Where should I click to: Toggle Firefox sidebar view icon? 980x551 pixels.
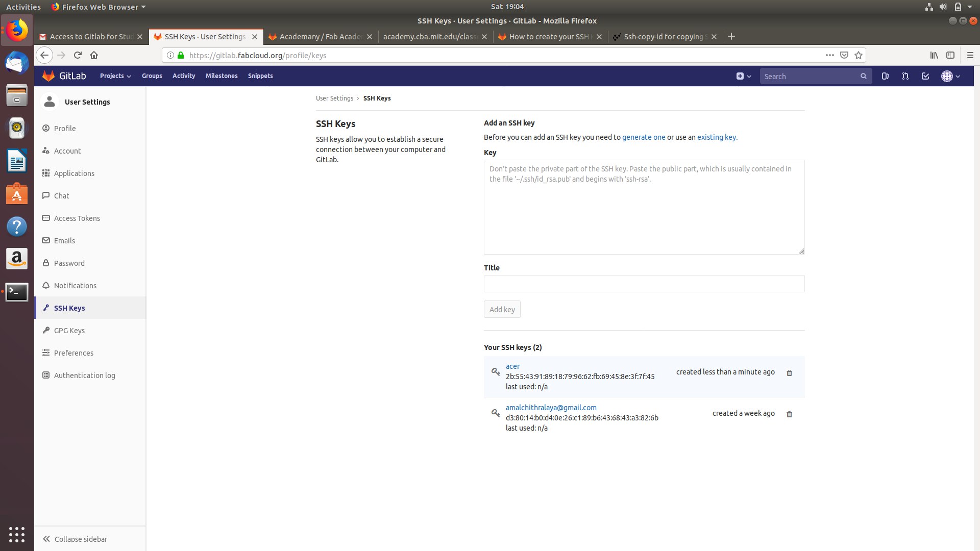950,55
